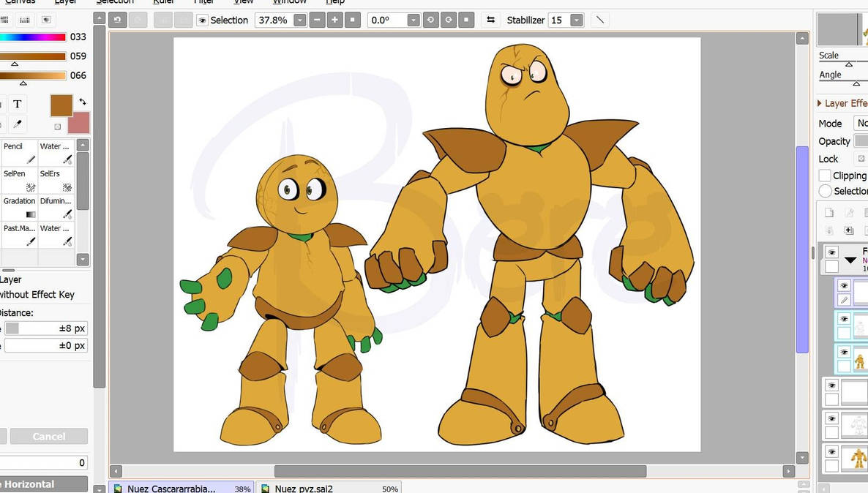This screenshot has height=493, width=868.
Task: Click the zoom in button on the toolbar
Action: [334, 20]
